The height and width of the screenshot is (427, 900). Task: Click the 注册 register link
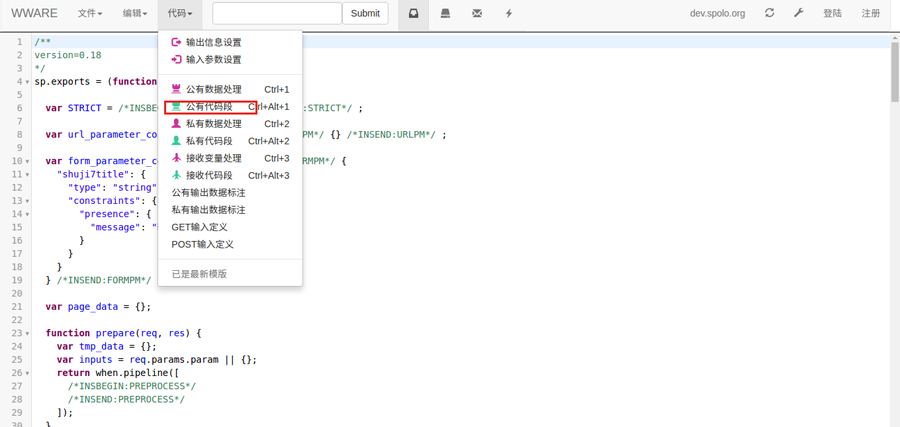pos(871,13)
